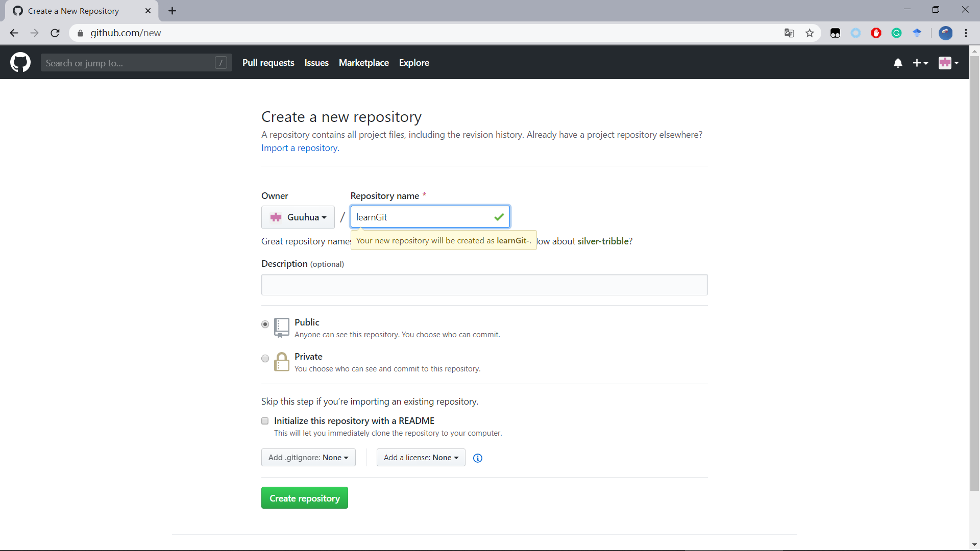Click the Grammarly extension icon
Screen dimensions: 980x551
(x=896, y=33)
